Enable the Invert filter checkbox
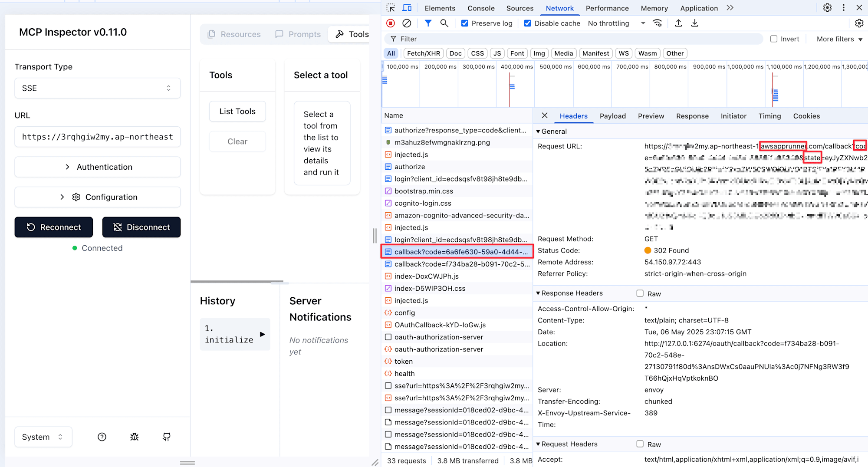The width and height of the screenshot is (868, 467). point(774,39)
